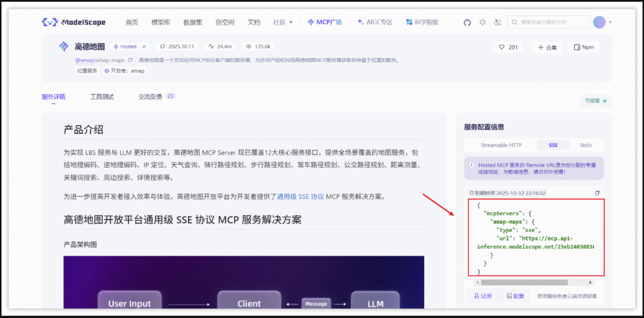644x318 pixels.
Task: Open 模型库 in top navigation
Action: point(161,22)
